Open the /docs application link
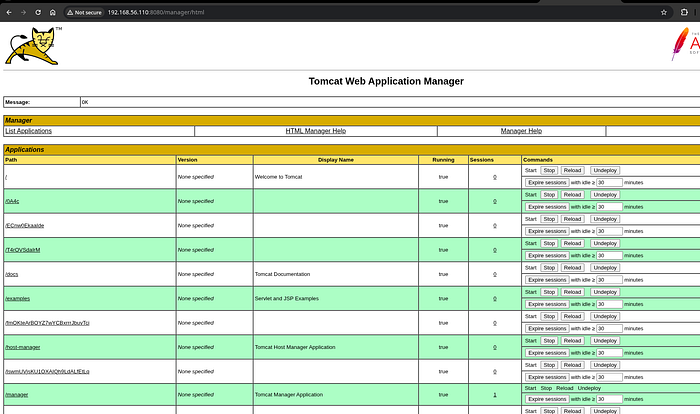The width and height of the screenshot is (700, 414). 12,274
